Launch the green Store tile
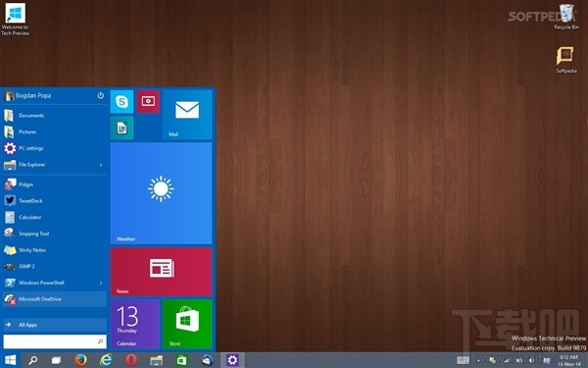Screen dimensions: 588x368 [x=187, y=324]
